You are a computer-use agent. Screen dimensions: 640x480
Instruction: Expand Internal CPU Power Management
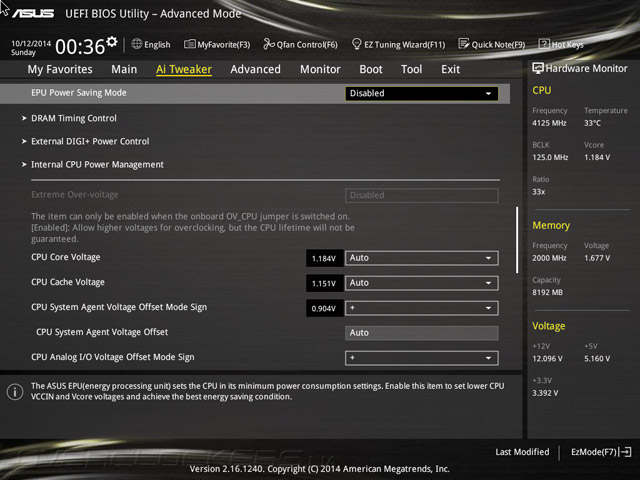click(x=97, y=164)
